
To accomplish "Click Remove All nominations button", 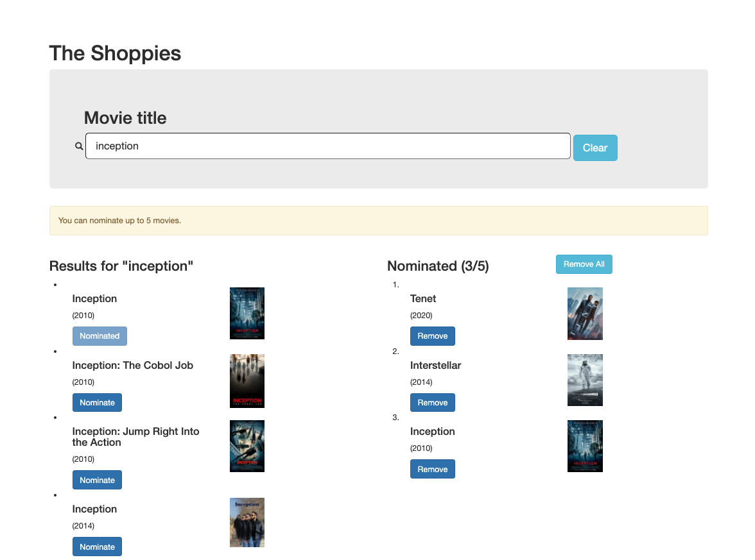I will click(x=584, y=264).
